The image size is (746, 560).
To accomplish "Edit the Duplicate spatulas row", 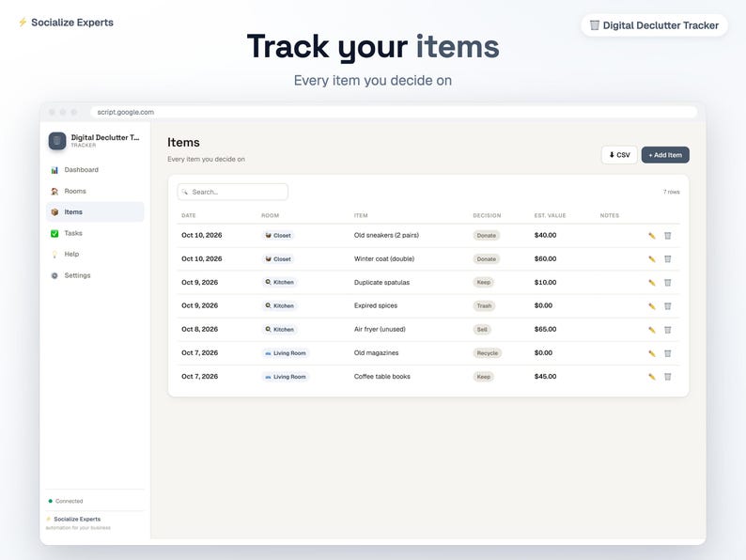I will (x=652, y=283).
